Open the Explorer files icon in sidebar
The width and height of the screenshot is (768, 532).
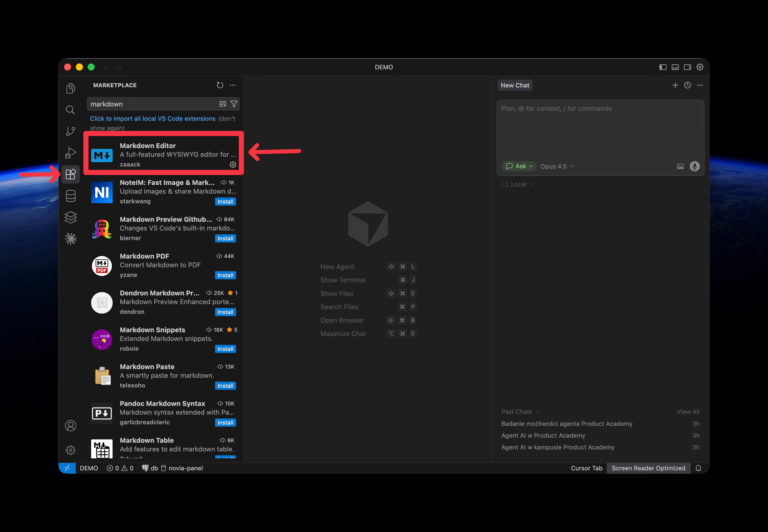tap(70, 88)
